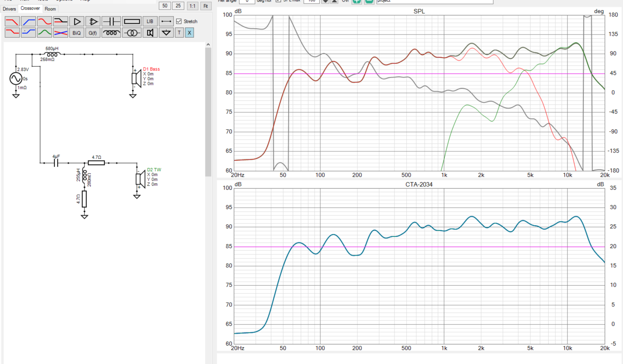
Task: Switch to the Room tab
Action: tap(50, 9)
